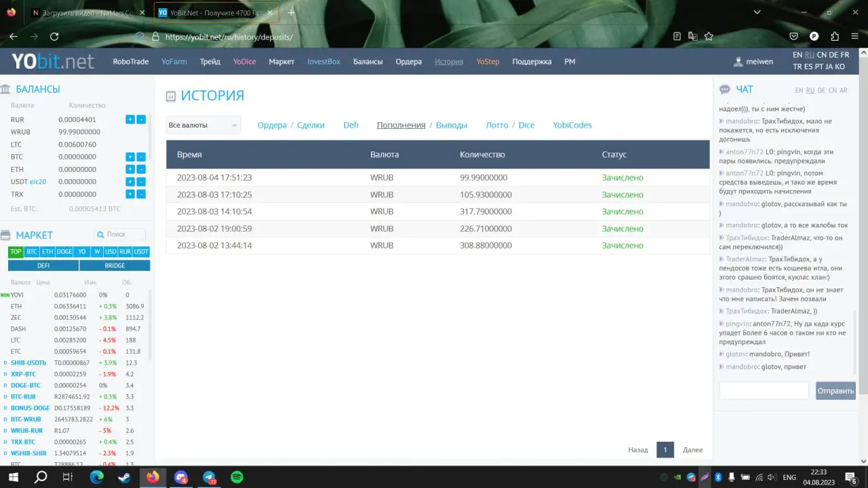Click the withdraw minus button for ETH
868x488 pixels.
[x=141, y=169]
